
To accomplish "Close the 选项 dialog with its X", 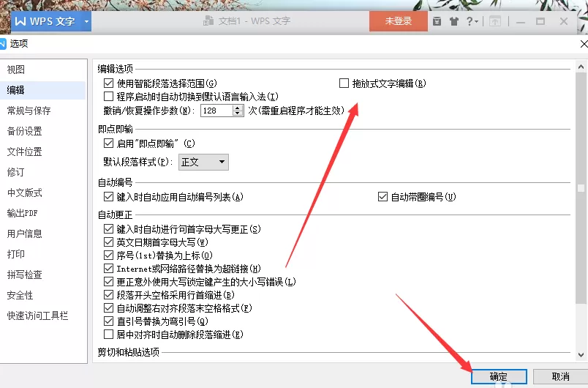I will 584,44.
